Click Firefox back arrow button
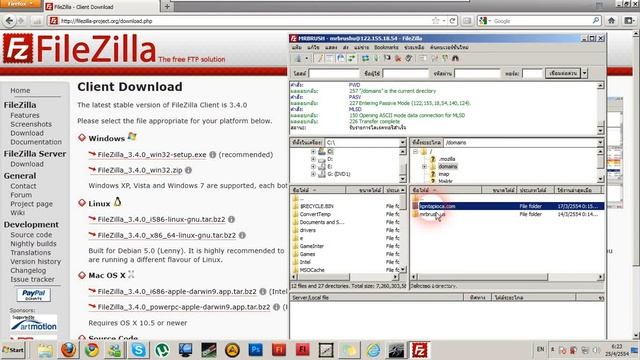This screenshot has height=360, width=640. pos(9,21)
